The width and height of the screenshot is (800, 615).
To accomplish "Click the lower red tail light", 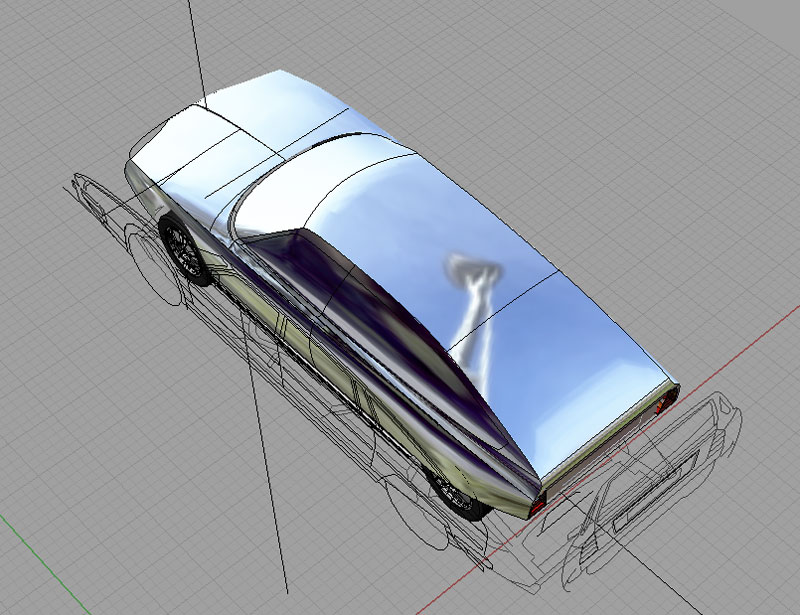I will coord(538,506).
